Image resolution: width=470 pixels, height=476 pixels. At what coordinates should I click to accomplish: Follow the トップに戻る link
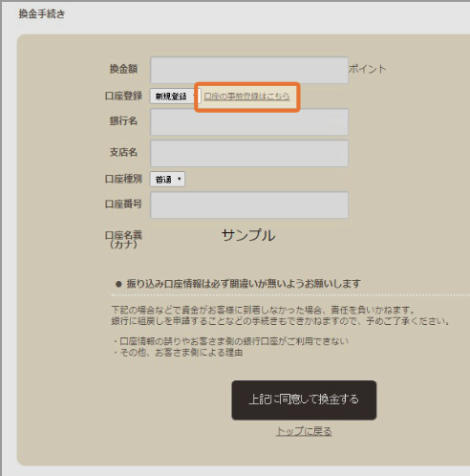304,431
